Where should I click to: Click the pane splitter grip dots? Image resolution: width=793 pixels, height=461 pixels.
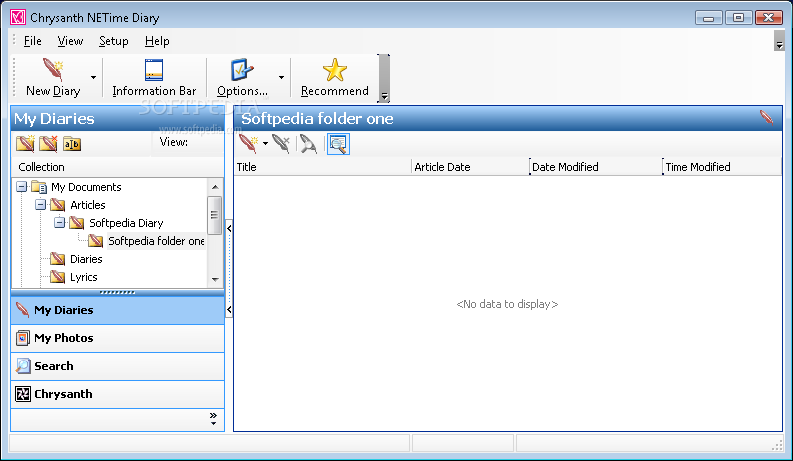click(117, 292)
